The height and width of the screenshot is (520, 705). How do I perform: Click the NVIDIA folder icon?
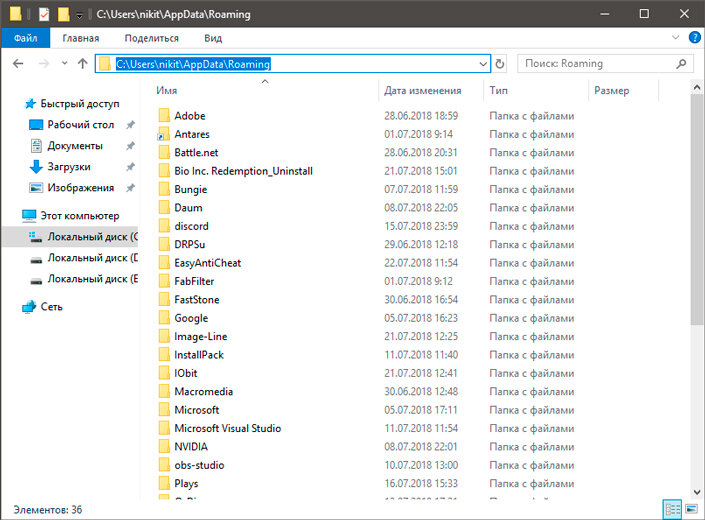[164, 447]
